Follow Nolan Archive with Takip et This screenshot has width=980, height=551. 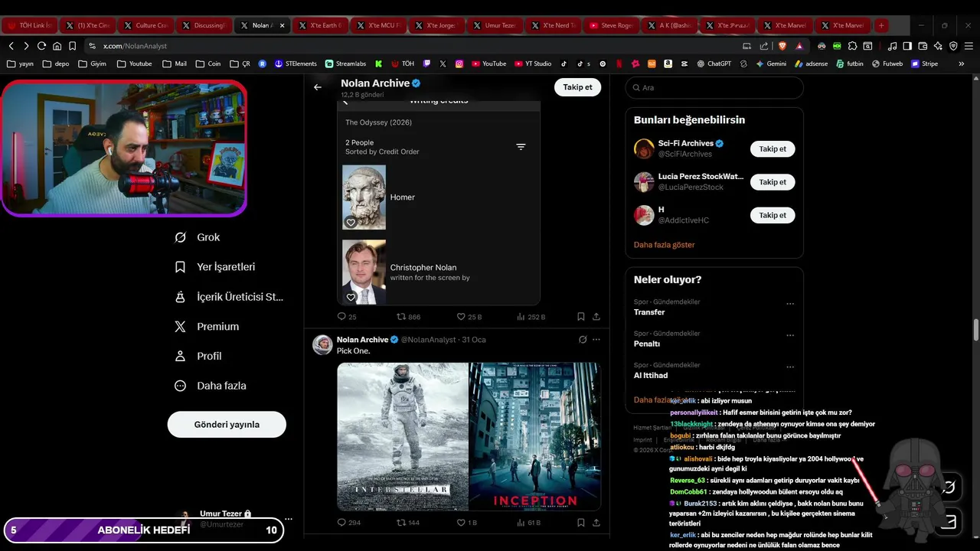point(577,87)
